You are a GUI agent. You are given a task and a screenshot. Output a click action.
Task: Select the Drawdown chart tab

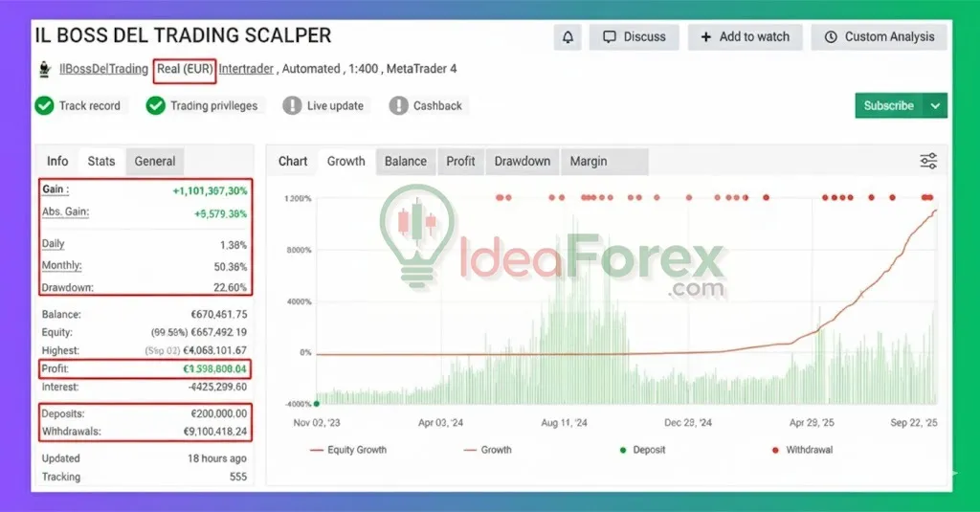point(523,162)
